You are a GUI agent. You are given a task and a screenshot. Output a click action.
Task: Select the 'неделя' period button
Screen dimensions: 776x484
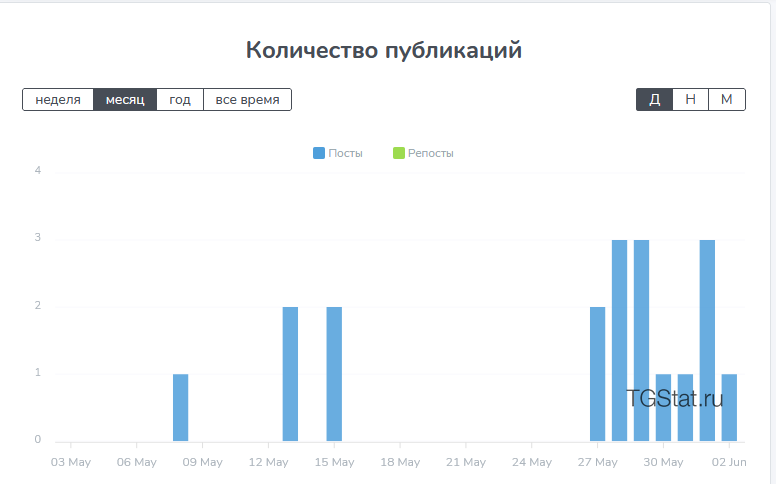point(58,99)
